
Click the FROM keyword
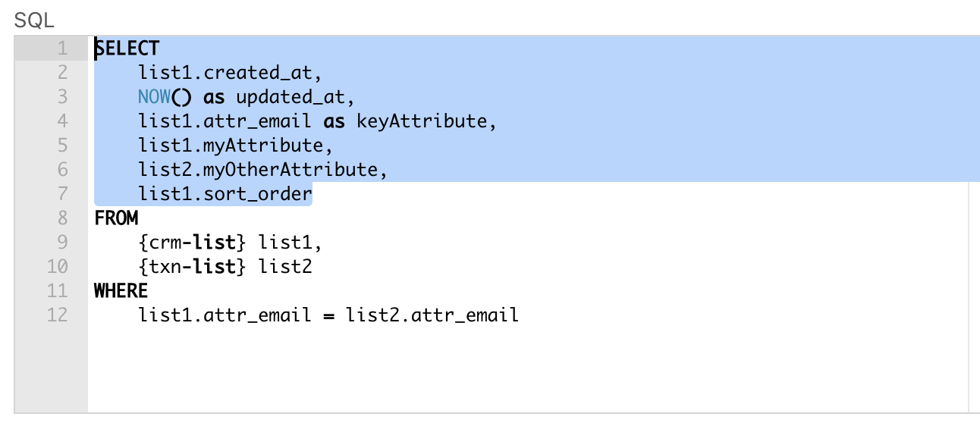pos(116,218)
